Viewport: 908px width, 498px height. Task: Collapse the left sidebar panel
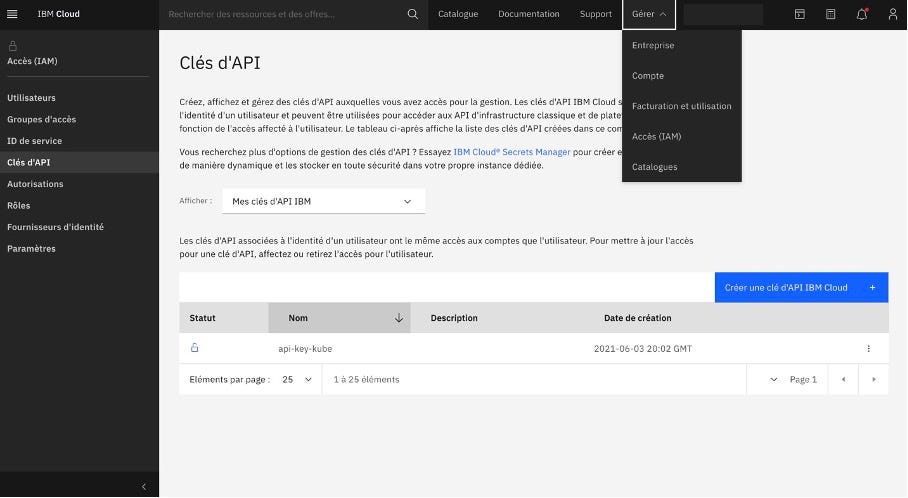143,486
